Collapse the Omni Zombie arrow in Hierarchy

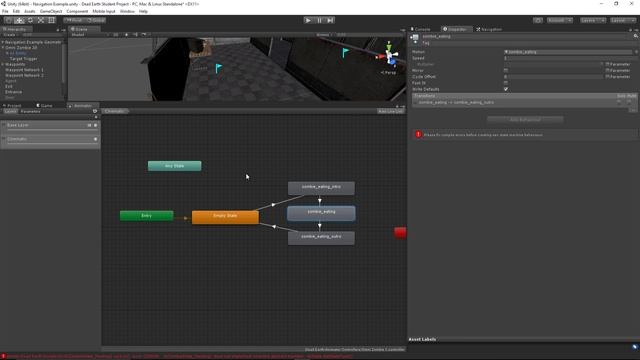(x=3, y=48)
